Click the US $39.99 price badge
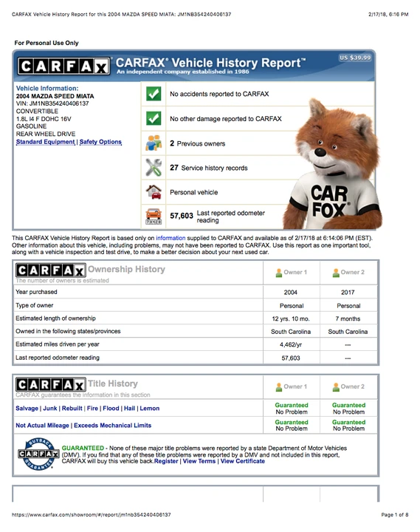The height and width of the screenshot is (532, 420). 355,58
